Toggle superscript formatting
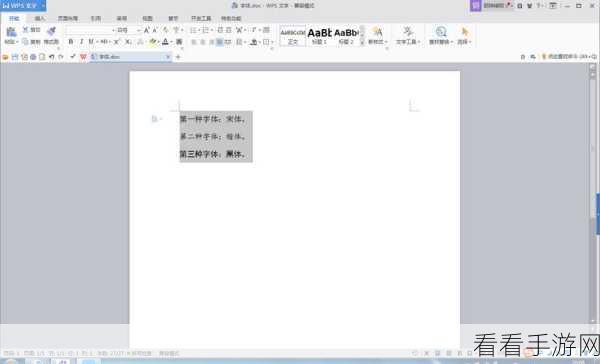Screen dimensions: 600x364 (117, 41)
